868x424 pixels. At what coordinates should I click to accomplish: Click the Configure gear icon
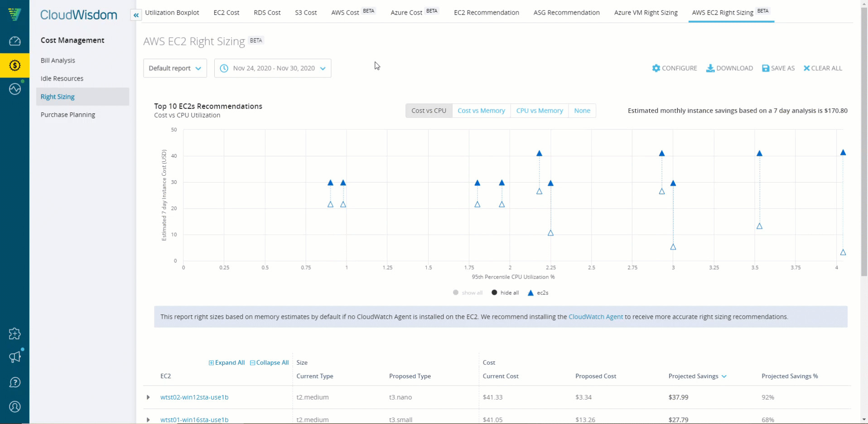[656, 68]
